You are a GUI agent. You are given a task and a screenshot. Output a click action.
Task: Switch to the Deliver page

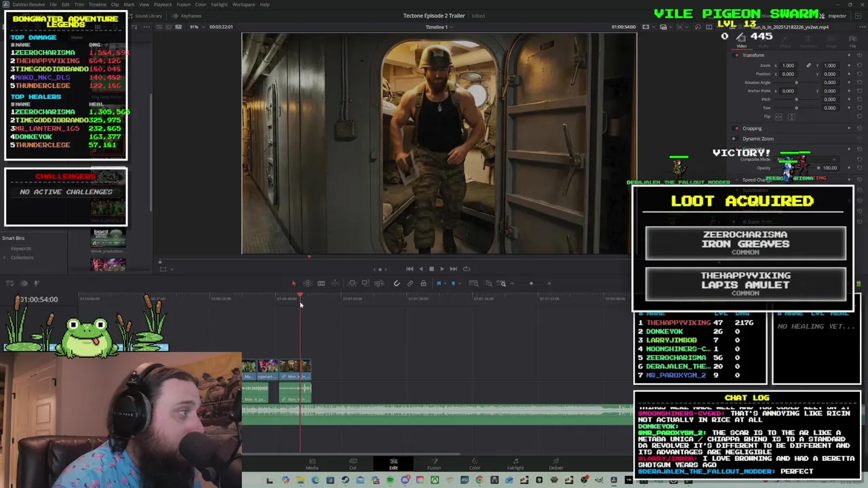pos(556,464)
